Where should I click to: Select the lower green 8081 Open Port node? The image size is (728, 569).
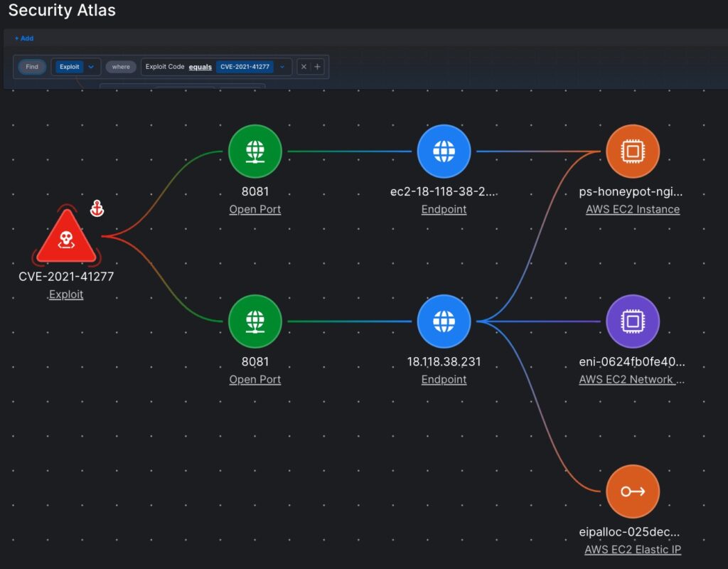(255, 321)
